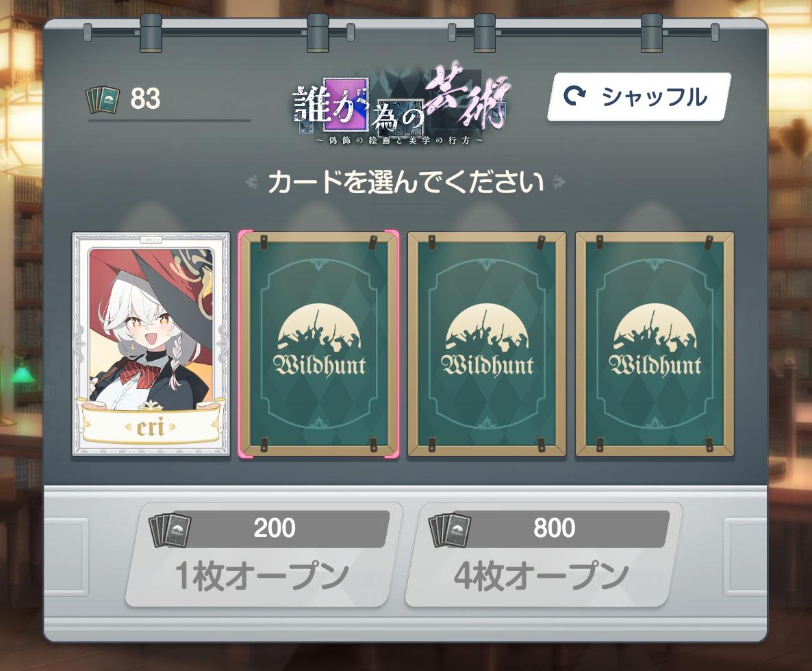Click the 200 cost label
Image resolution: width=812 pixels, height=671 pixels.
tap(275, 528)
